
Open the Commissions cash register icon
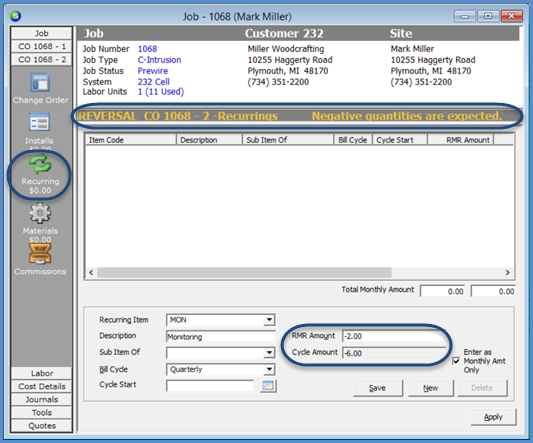click(40, 254)
